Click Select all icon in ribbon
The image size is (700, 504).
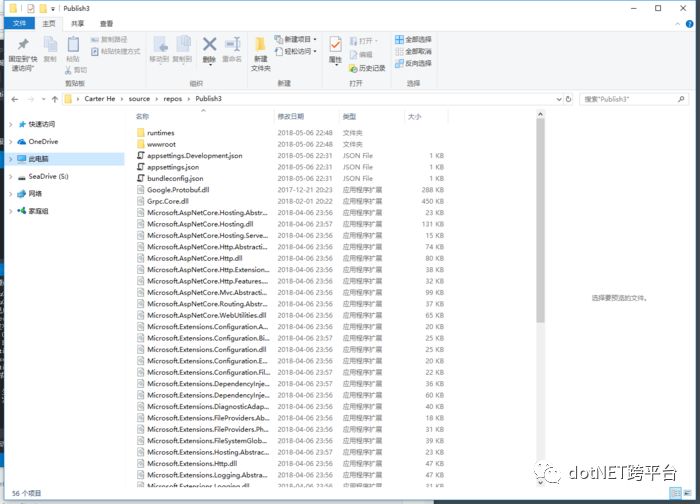point(399,40)
